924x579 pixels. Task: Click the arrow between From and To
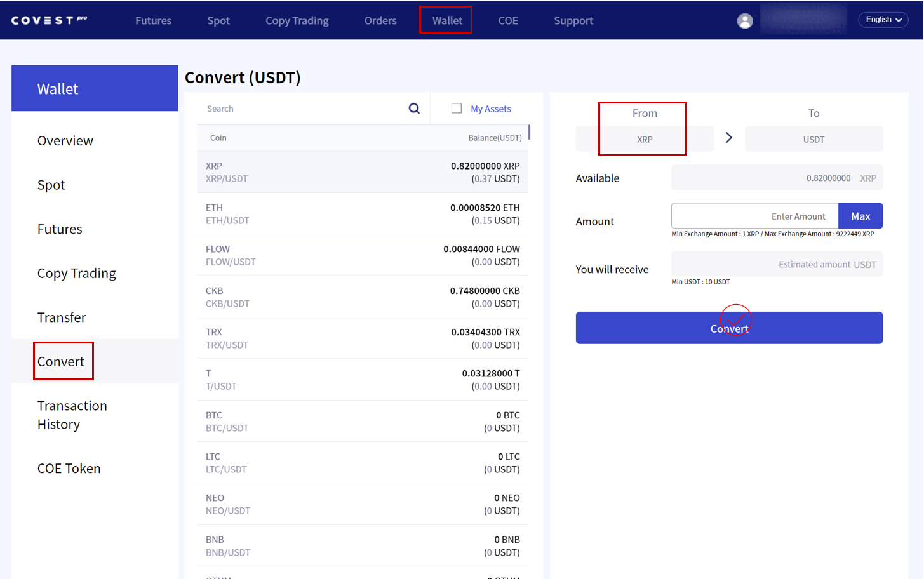click(729, 138)
